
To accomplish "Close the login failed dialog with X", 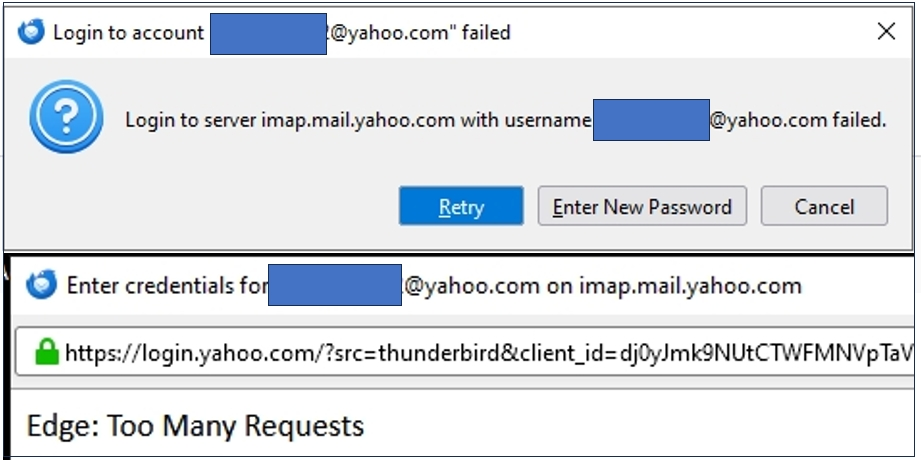I will pyautogui.click(x=885, y=32).
